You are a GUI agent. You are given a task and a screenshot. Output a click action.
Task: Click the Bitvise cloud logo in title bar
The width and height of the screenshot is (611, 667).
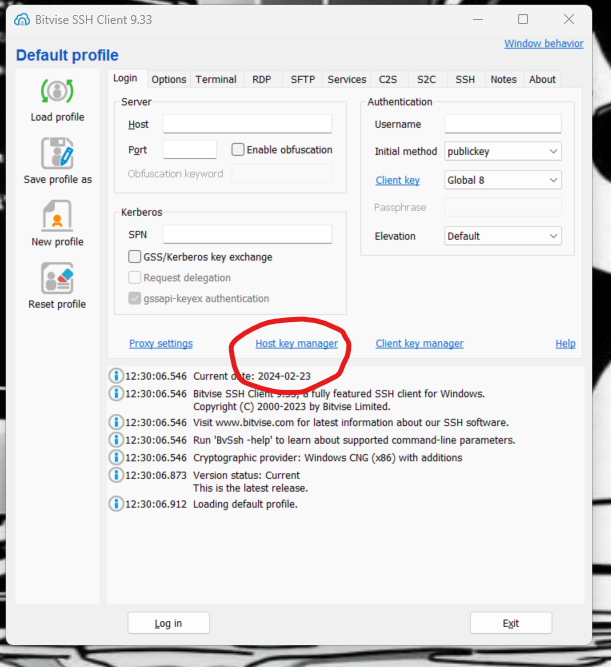click(22, 20)
